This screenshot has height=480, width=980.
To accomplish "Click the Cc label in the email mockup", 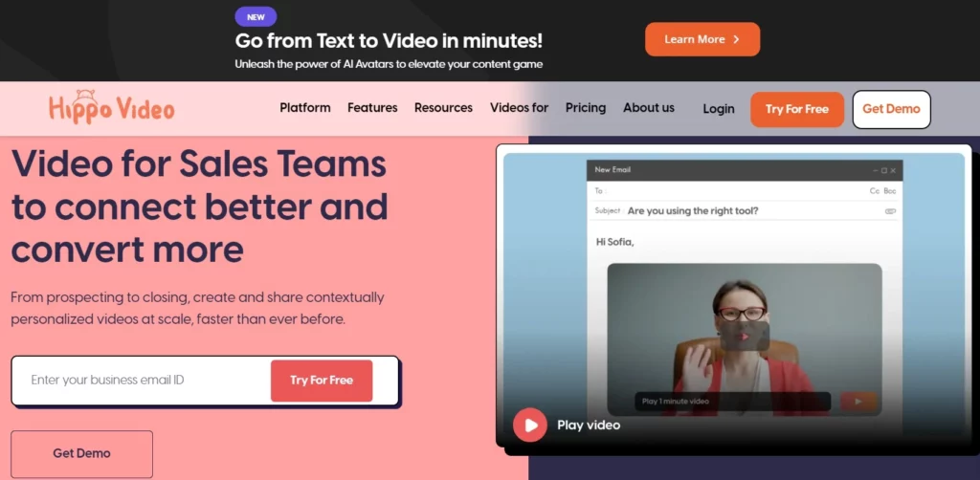I will point(875,191).
